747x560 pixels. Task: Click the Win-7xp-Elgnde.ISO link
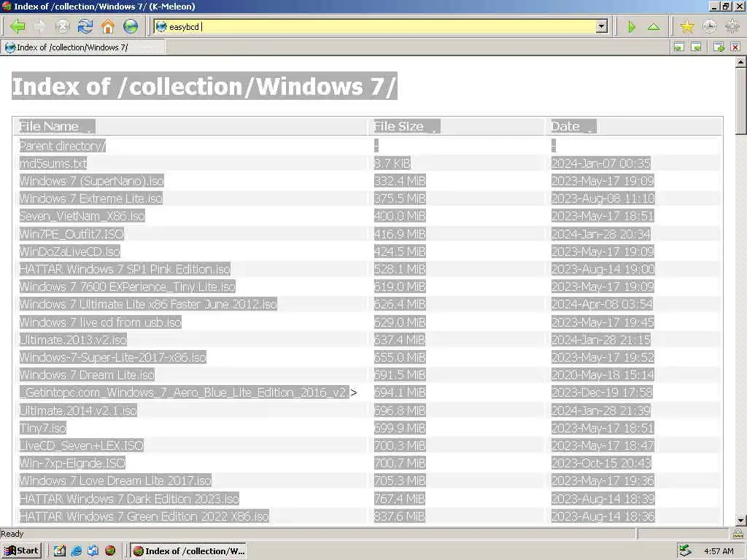(x=72, y=463)
